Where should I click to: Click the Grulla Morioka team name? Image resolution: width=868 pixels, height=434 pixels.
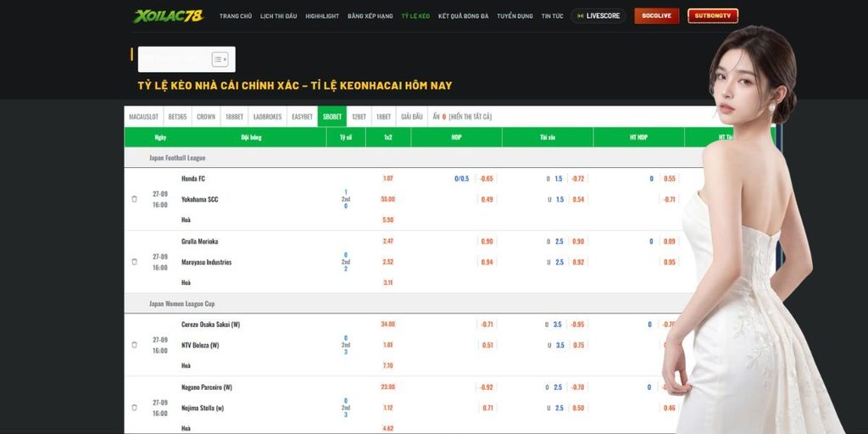[200, 242]
